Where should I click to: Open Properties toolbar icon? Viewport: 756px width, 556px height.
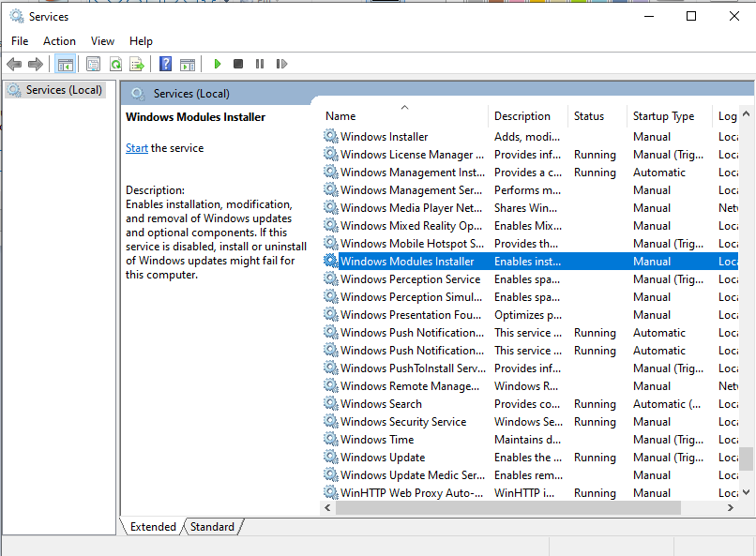pyautogui.click(x=93, y=64)
